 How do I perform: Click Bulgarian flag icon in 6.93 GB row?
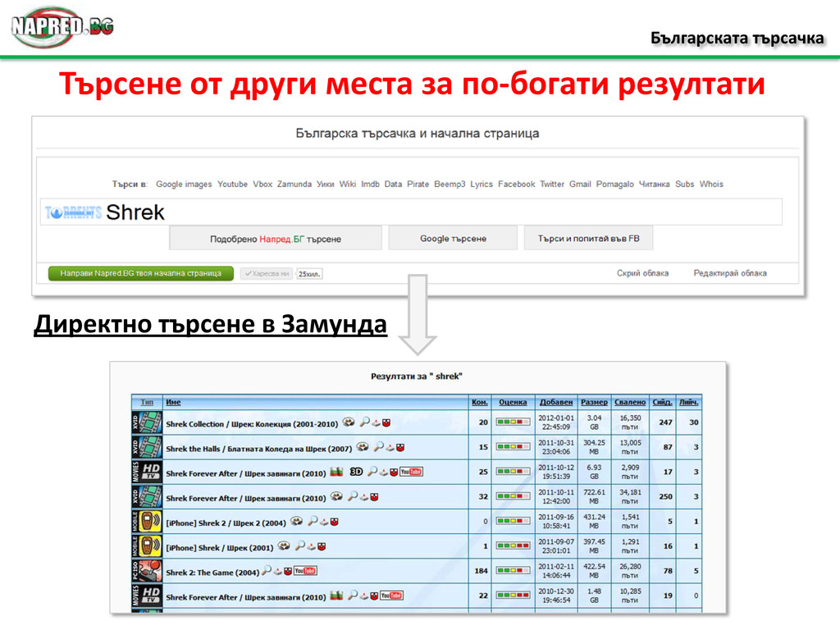pos(336,472)
